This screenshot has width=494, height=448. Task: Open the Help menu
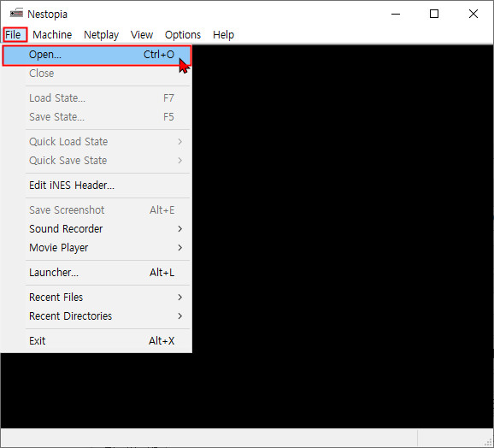point(223,35)
